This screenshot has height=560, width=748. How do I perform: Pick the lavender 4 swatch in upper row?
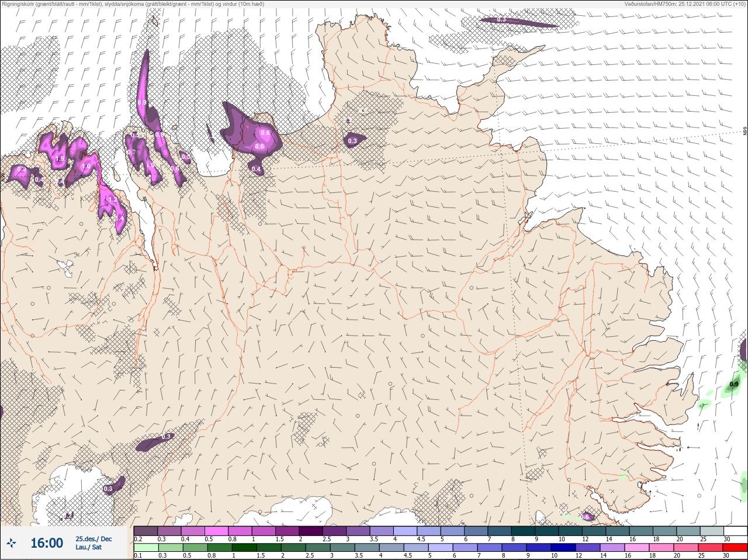[405, 531]
